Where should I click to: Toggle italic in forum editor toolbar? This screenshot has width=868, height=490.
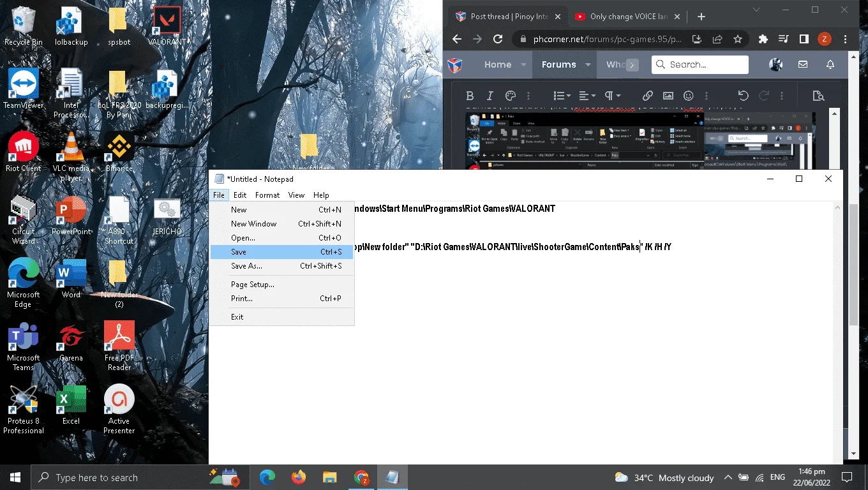pos(490,96)
